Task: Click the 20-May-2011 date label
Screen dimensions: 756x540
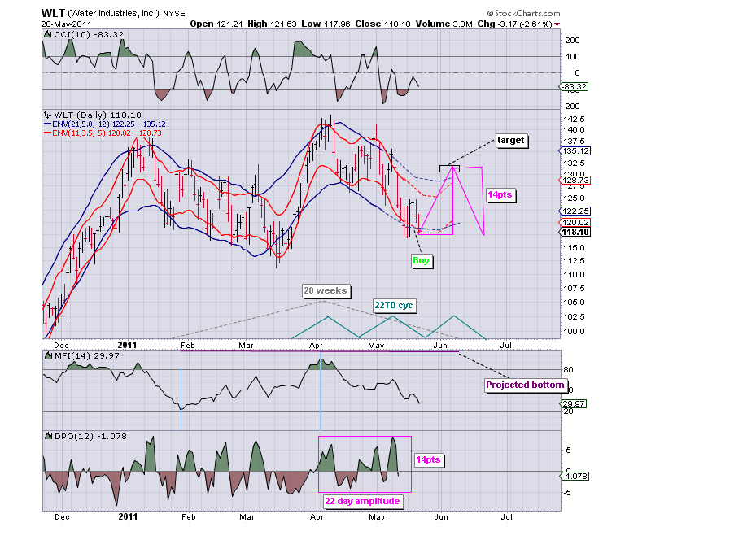Action: tap(66, 24)
